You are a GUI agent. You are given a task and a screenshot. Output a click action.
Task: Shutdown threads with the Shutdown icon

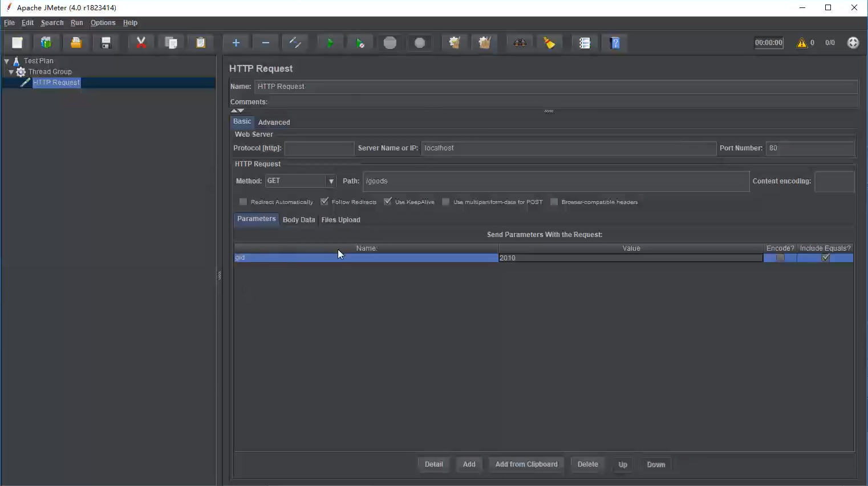coord(420,43)
